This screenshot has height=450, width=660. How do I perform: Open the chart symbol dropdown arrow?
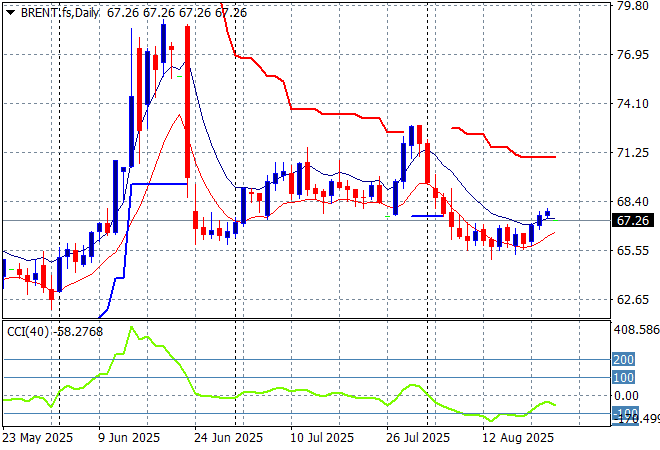tap(10, 12)
